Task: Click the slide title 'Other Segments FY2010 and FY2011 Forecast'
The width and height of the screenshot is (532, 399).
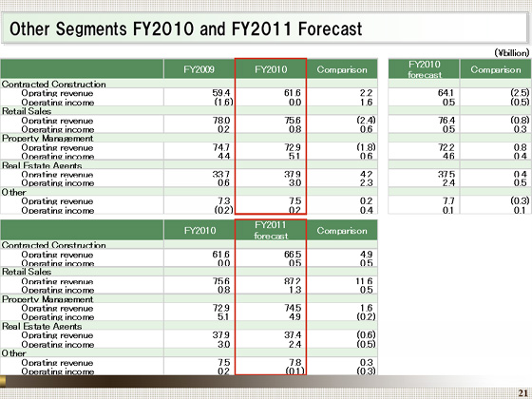Action: coord(185,28)
